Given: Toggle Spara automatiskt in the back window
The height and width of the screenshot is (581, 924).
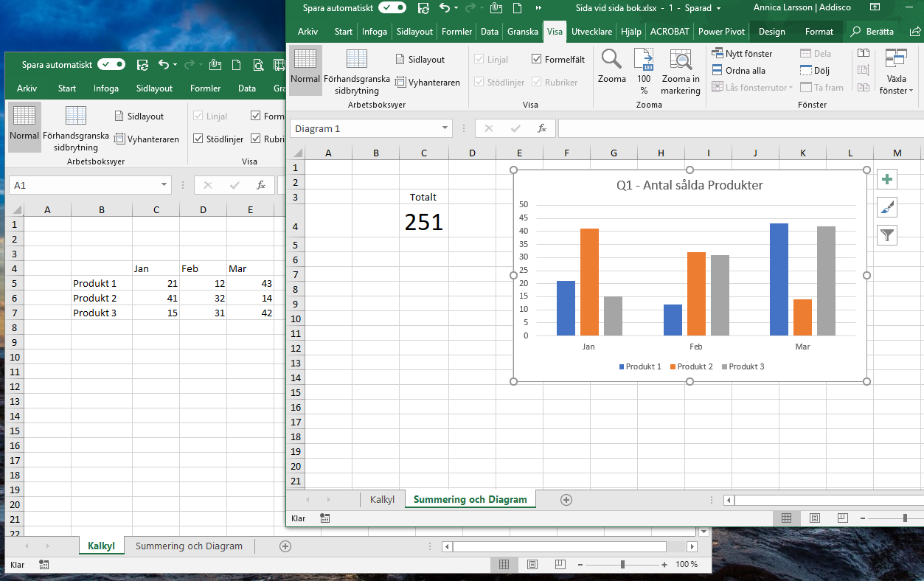Looking at the screenshot, I should click(111, 65).
